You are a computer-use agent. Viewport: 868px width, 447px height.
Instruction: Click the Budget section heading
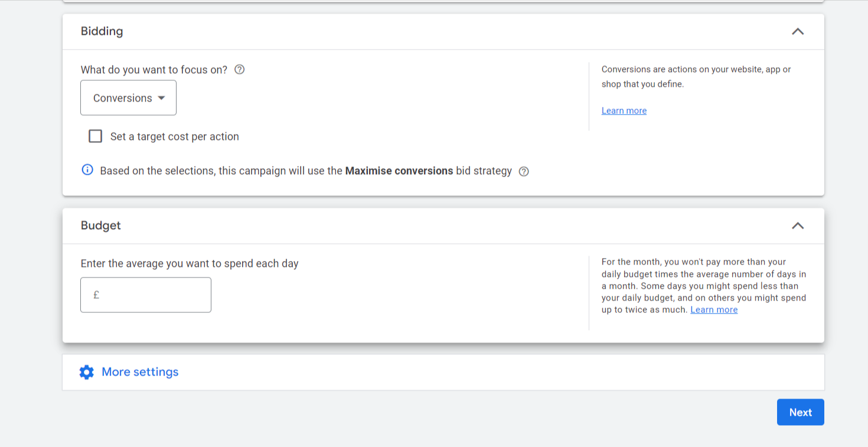point(101,226)
